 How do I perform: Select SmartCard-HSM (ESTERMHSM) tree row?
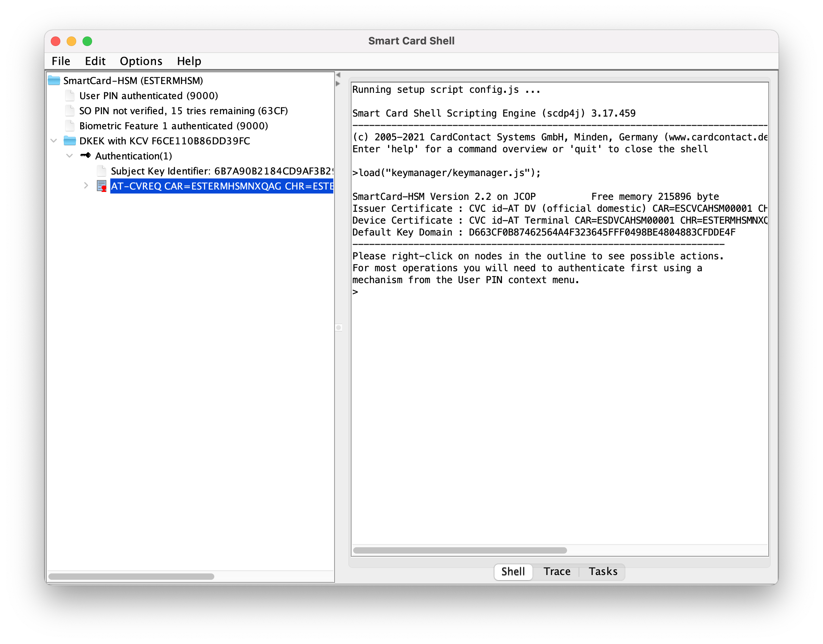pyautogui.click(x=133, y=80)
